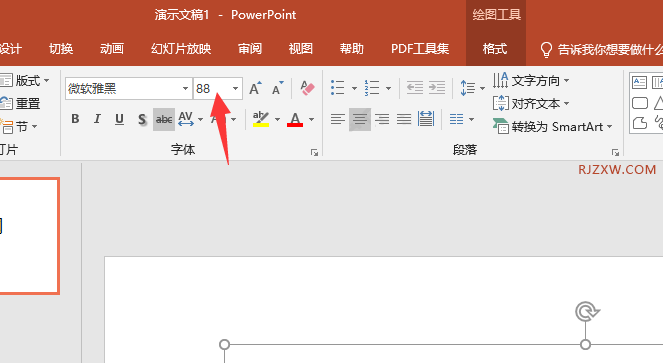Switch to the 幻灯片放映 tab
Screen dimensions: 663x363
tap(181, 49)
